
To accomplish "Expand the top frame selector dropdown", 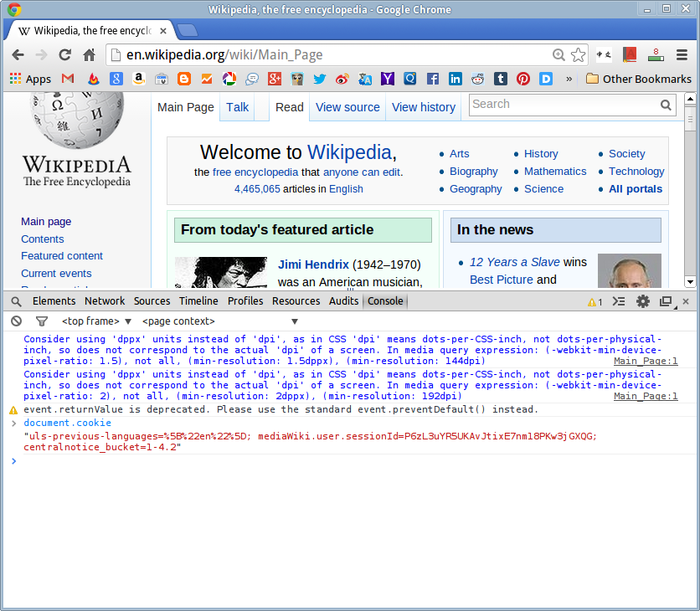I will [96, 321].
